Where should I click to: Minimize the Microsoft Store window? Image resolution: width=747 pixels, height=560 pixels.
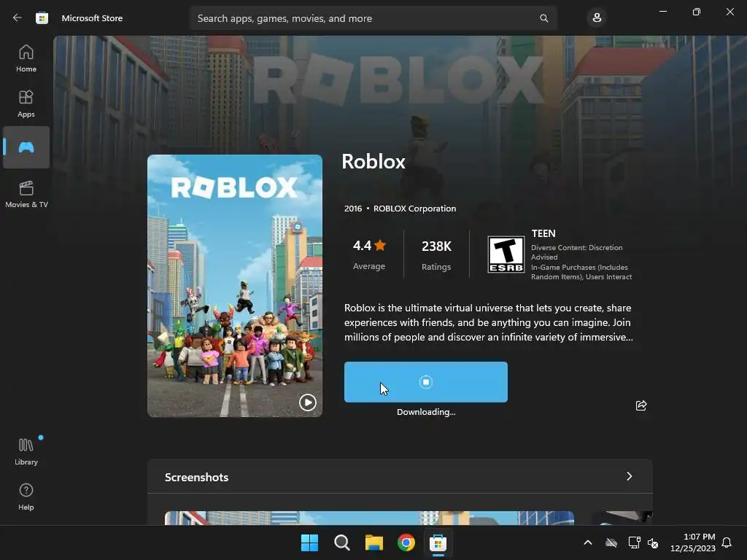tap(663, 12)
